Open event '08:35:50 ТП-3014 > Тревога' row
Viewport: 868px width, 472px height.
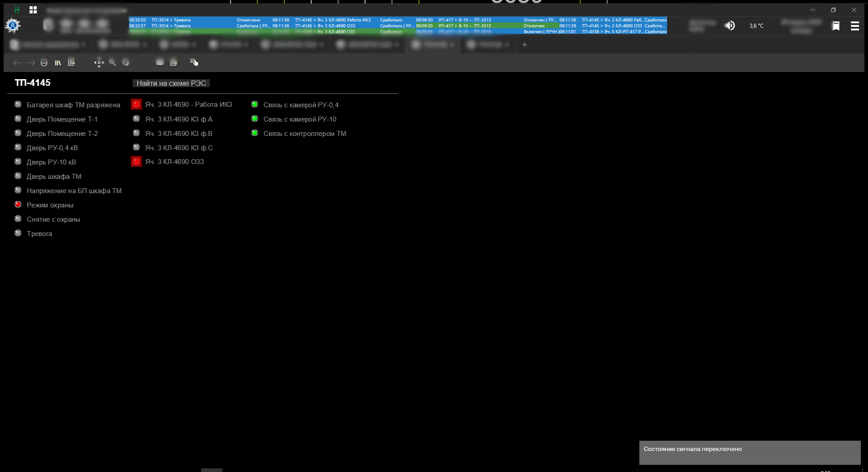[x=200, y=20]
